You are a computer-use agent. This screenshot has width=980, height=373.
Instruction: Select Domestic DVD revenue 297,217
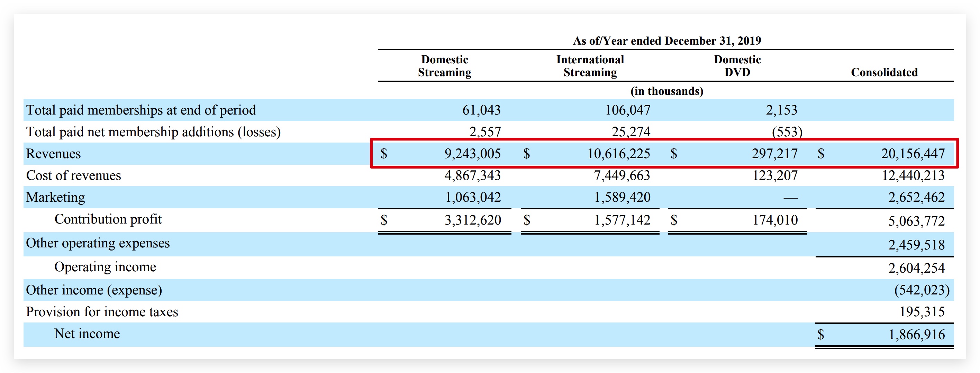click(x=774, y=154)
